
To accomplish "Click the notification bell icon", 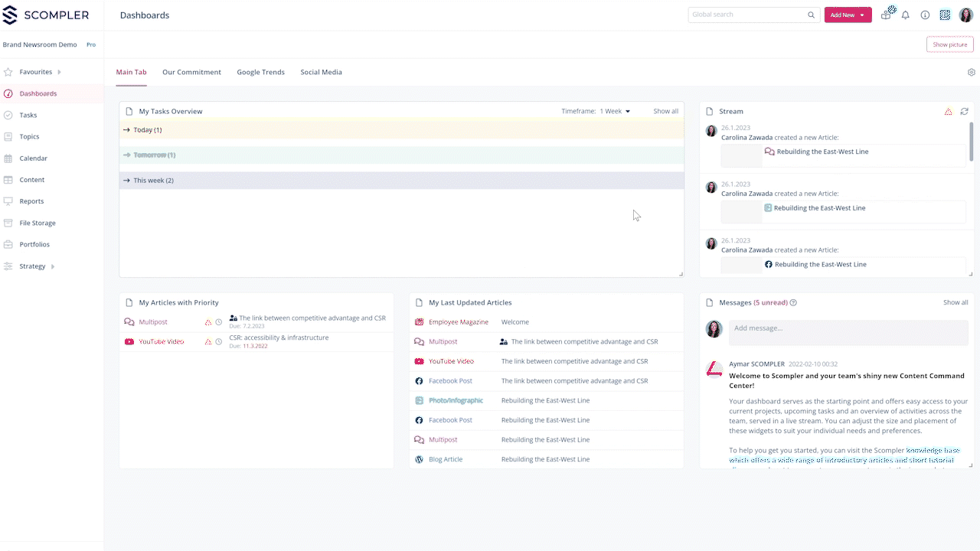I will point(906,15).
